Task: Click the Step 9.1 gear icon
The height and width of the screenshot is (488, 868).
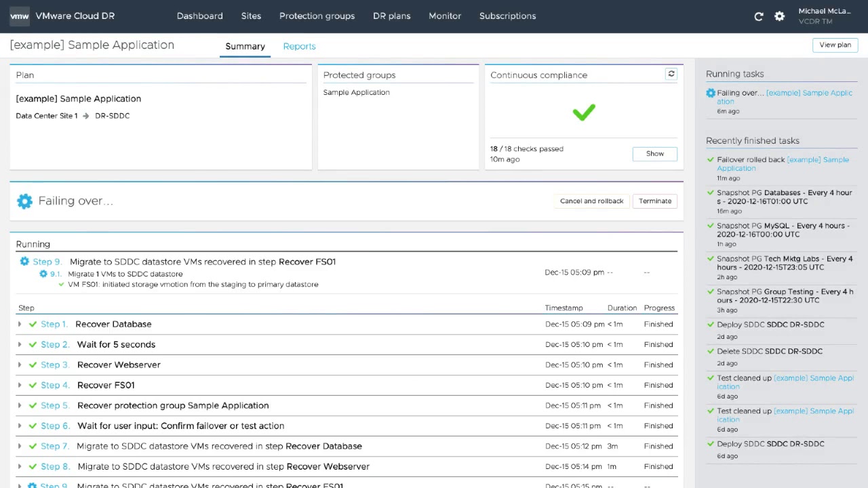Action: pyautogui.click(x=43, y=274)
